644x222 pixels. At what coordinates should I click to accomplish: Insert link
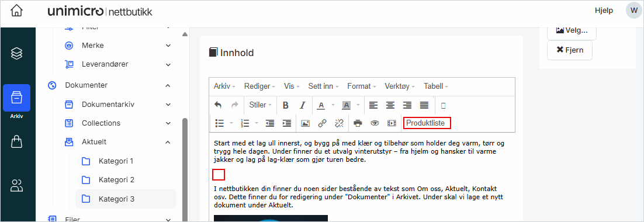(323, 123)
